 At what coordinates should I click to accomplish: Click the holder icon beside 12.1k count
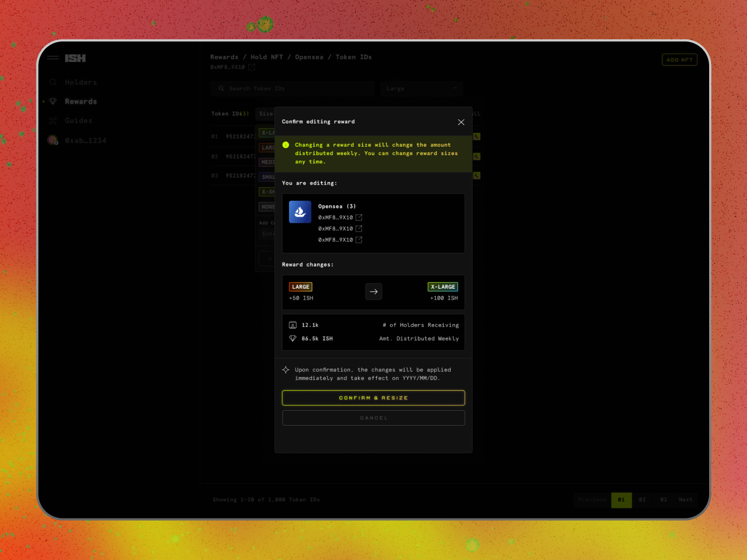point(293,325)
